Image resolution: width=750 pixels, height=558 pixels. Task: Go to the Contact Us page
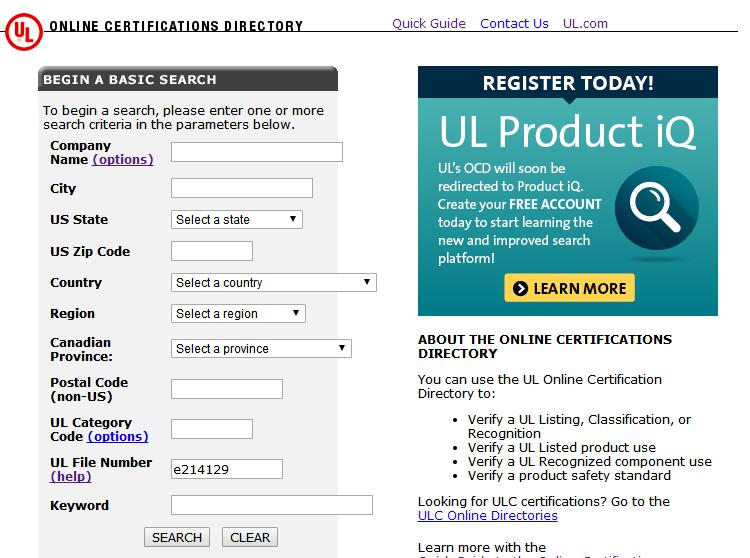514,23
